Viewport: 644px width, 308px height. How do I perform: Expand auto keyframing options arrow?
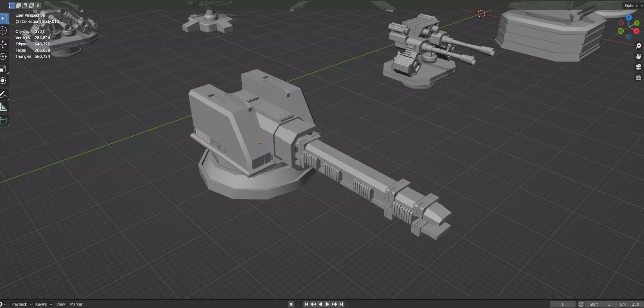pyautogui.click(x=298, y=304)
